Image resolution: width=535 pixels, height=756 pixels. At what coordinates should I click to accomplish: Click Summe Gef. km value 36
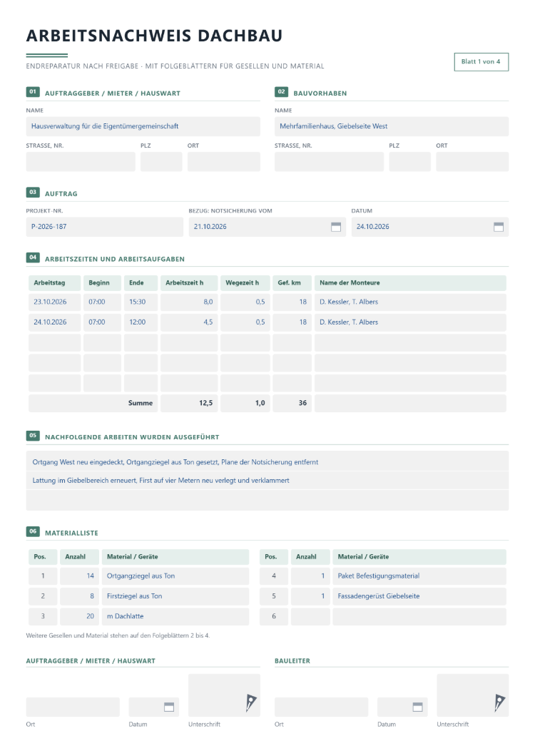coord(292,403)
